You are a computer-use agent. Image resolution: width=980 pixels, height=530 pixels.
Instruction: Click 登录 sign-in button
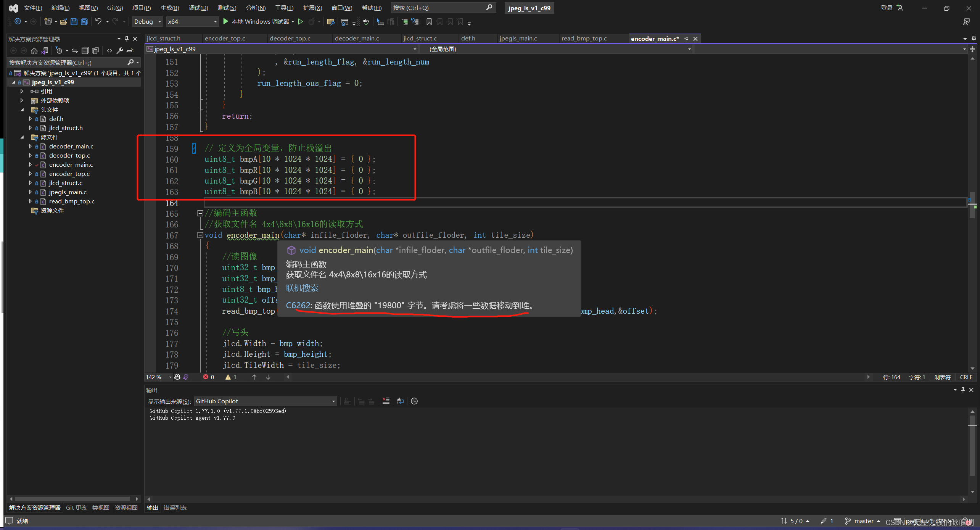(887, 8)
